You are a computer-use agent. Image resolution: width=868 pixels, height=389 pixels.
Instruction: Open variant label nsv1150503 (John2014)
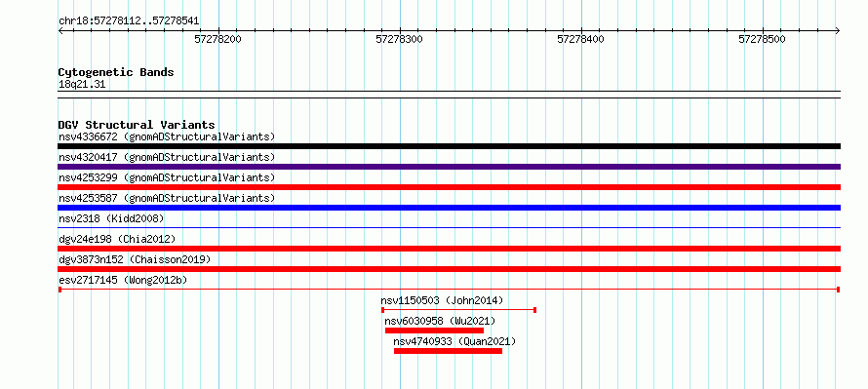click(x=442, y=300)
